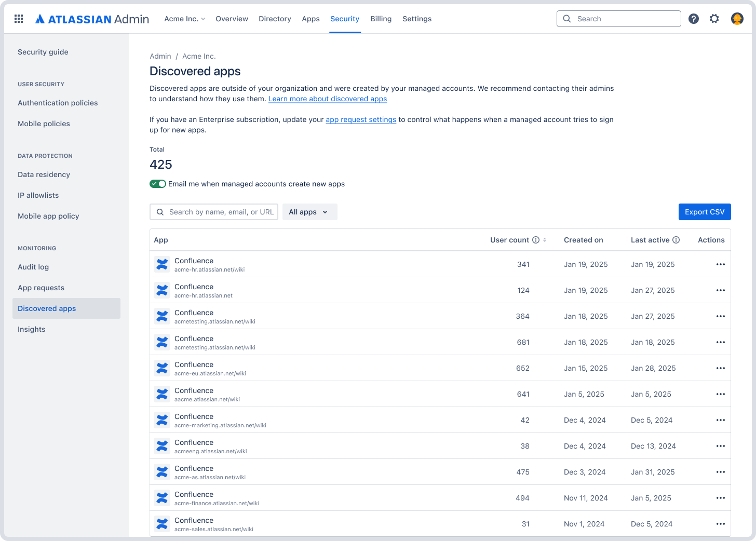Open IP allowlists page
This screenshot has width=756, height=541.
click(38, 195)
